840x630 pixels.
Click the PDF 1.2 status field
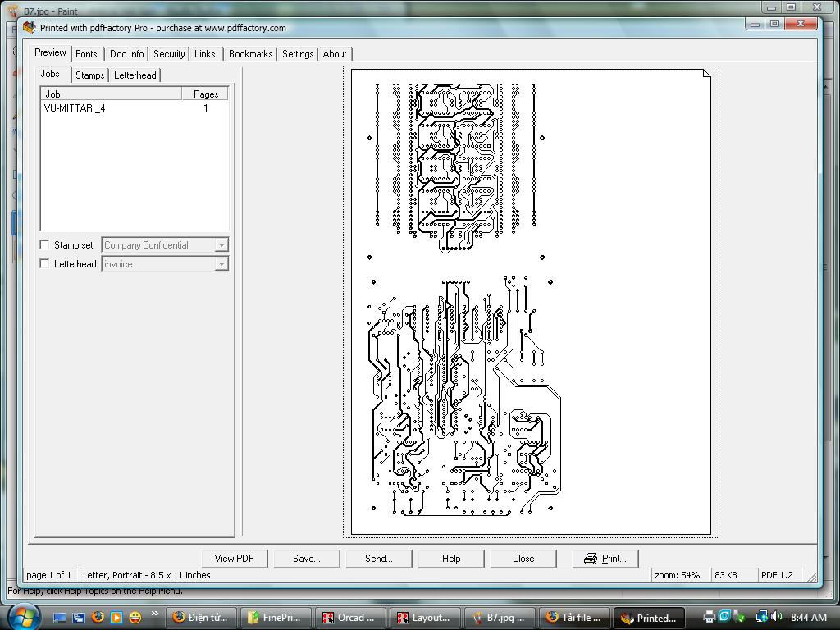(x=779, y=575)
